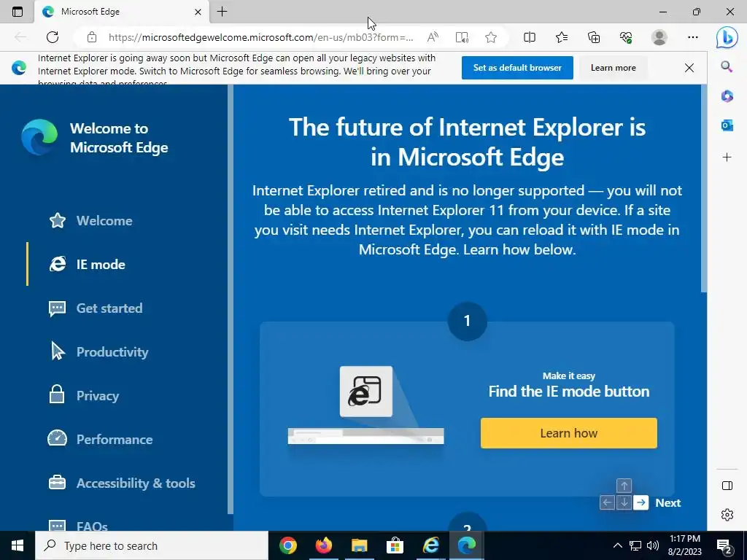The height and width of the screenshot is (560, 747).
Task: Toggle Split screen icon in toolbar
Action: [530, 37]
